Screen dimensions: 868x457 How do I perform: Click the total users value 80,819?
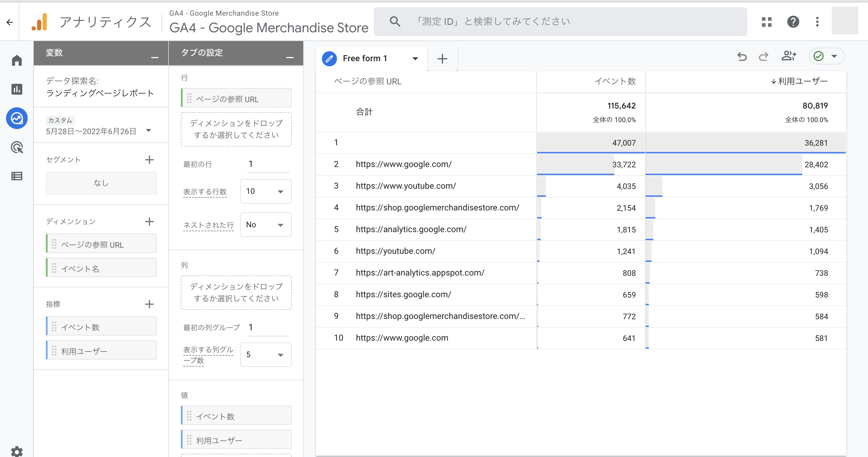click(815, 106)
